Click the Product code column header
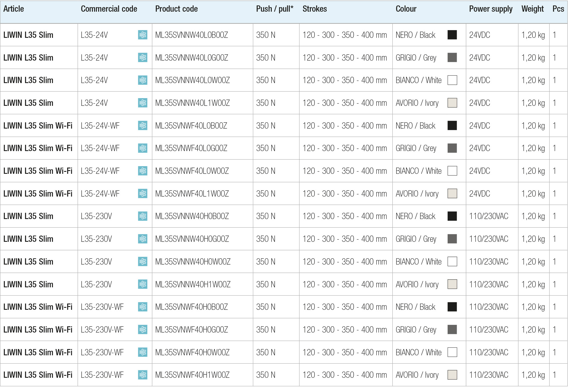The width and height of the screenshot is (568, 392). [176, 9]
